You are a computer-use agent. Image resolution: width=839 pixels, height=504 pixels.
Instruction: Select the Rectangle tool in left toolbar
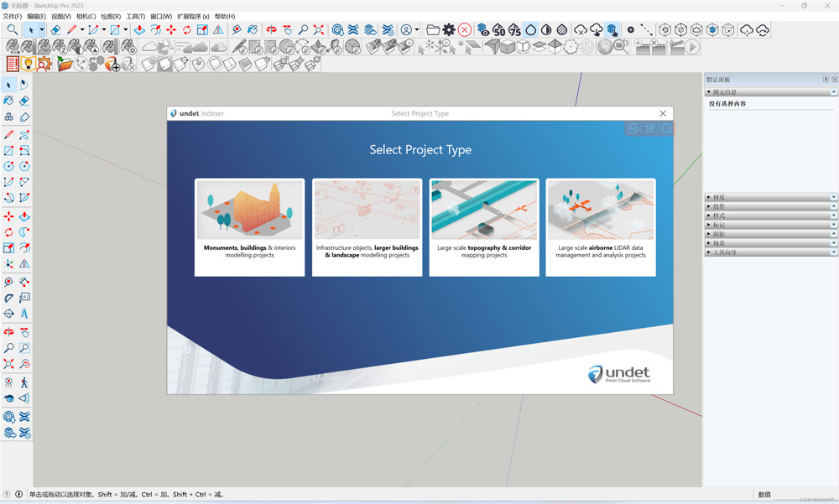(x=8, y=151)
